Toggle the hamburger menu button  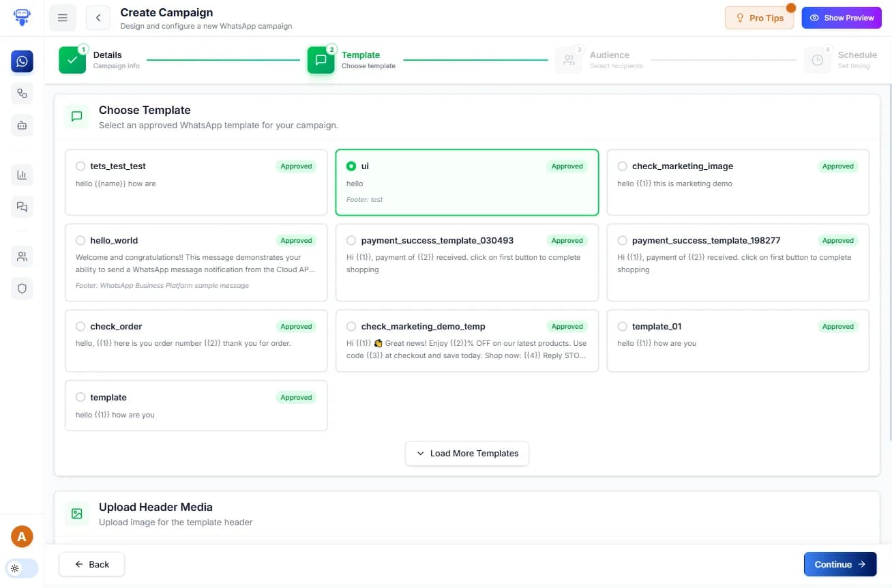[x=63, y=18]
